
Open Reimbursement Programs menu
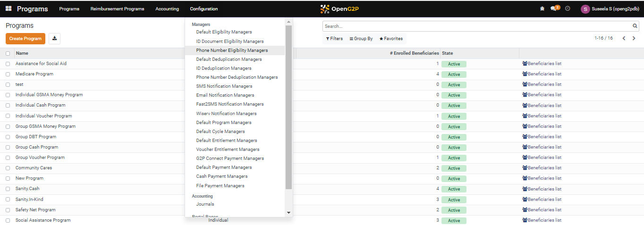(117, 9)
